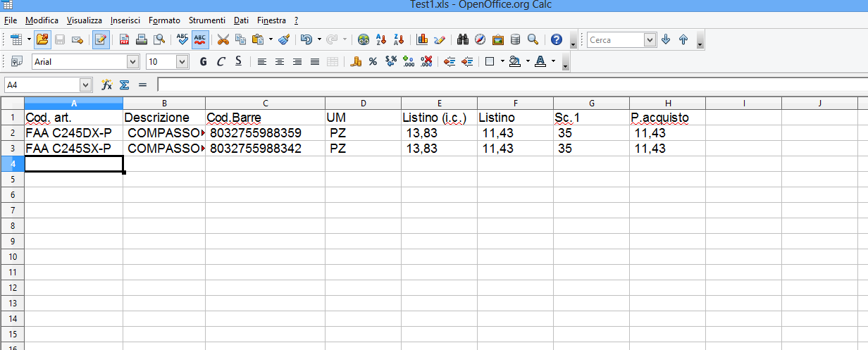Apply the font color A

(540, 62)
